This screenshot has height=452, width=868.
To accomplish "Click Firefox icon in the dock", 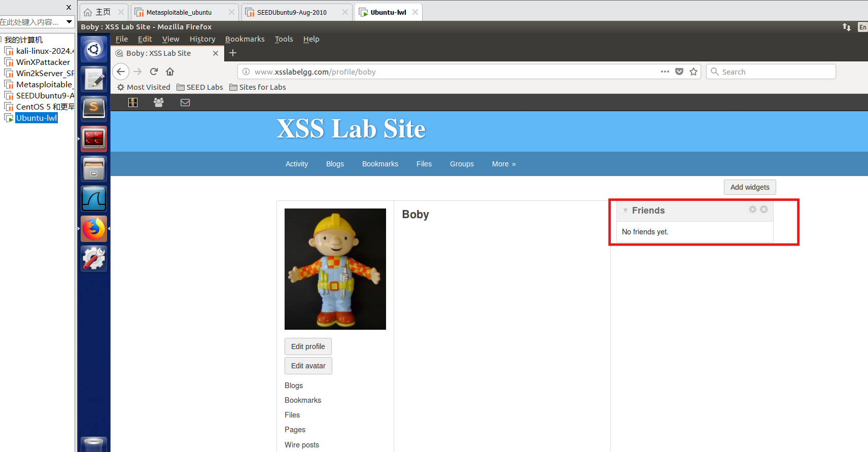I will 94,229.
